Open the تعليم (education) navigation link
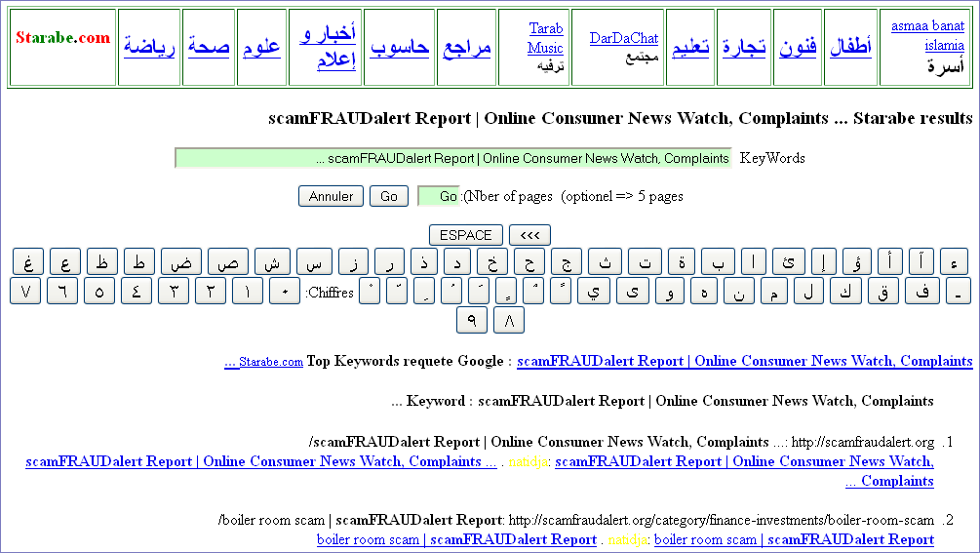 click(x=690, y=46)
